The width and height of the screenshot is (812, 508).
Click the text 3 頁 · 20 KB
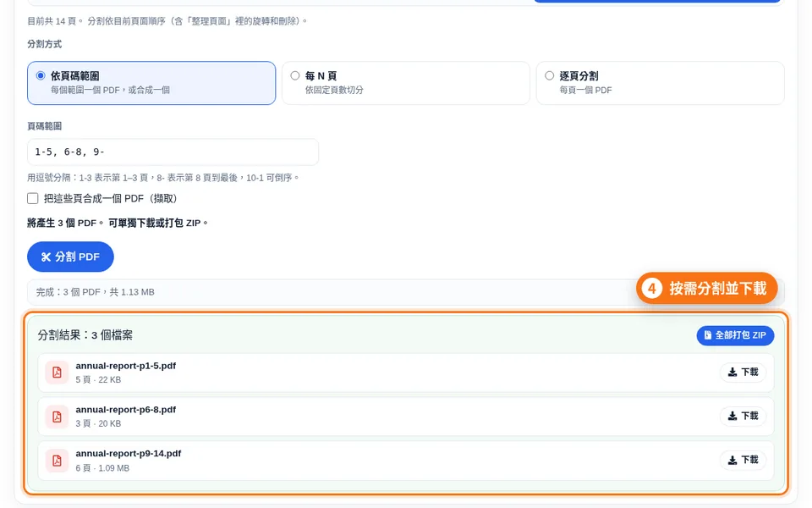tap(98, 423)
